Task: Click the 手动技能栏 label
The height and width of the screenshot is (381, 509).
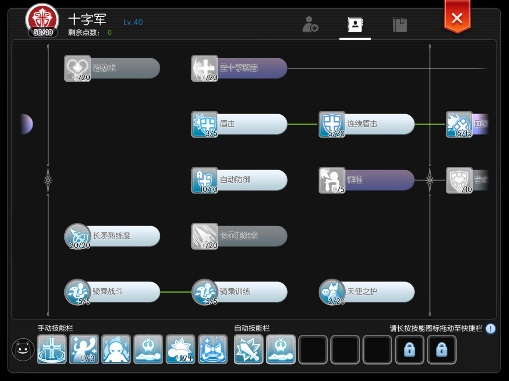Action: tap(55, 328)
